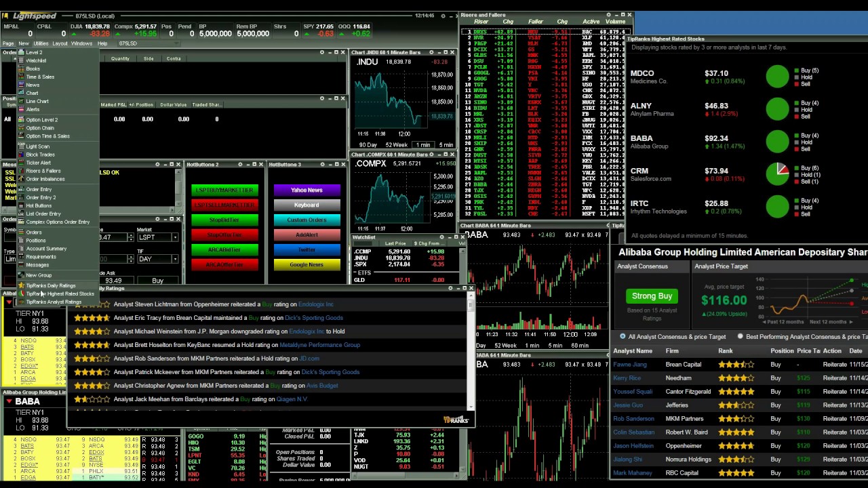The height and width of the screenshot is (488, 868).
Task: Click the Light Scan icon in menu
Action: pyautogui.click(x=21, y=146)
